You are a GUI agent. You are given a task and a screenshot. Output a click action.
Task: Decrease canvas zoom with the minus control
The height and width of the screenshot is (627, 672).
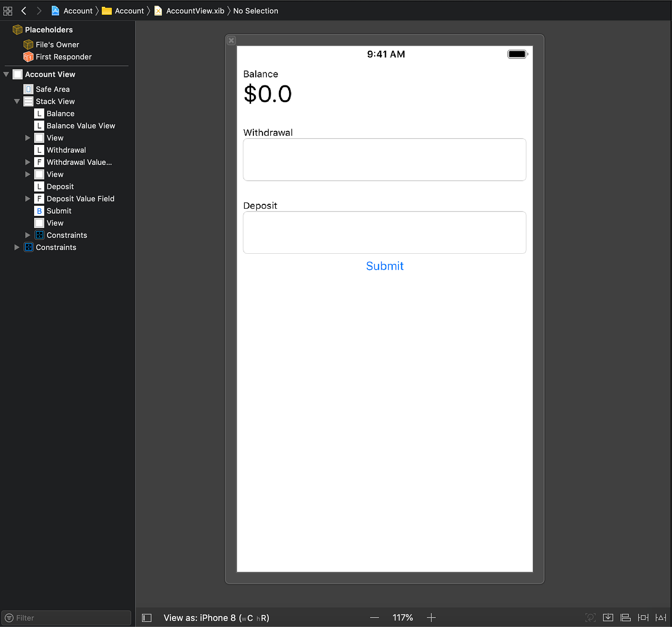374,618
